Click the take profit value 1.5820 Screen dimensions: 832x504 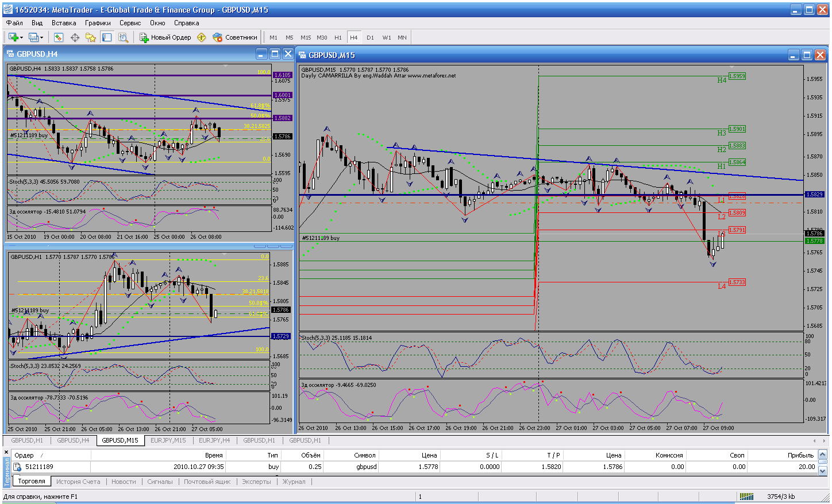[x=550, y=467]
